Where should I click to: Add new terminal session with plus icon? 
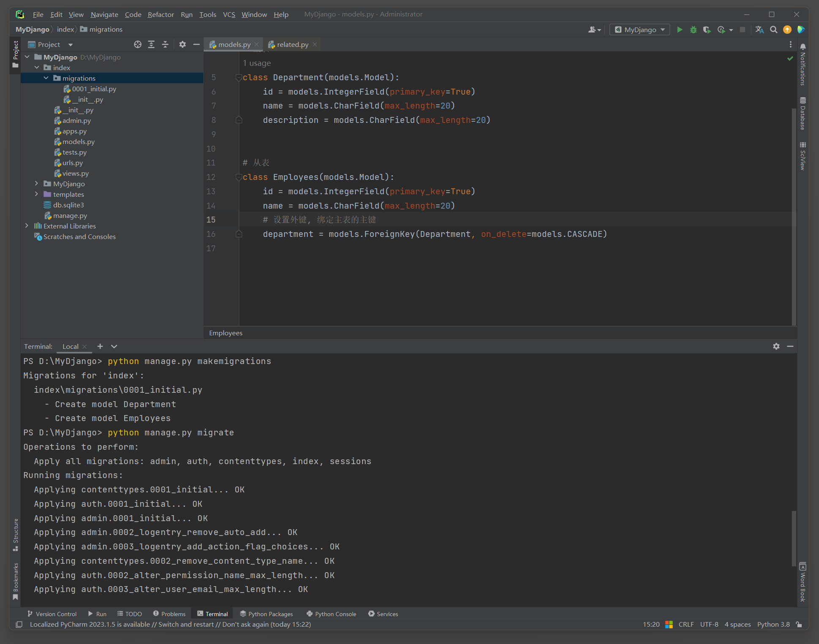point(100,346)
